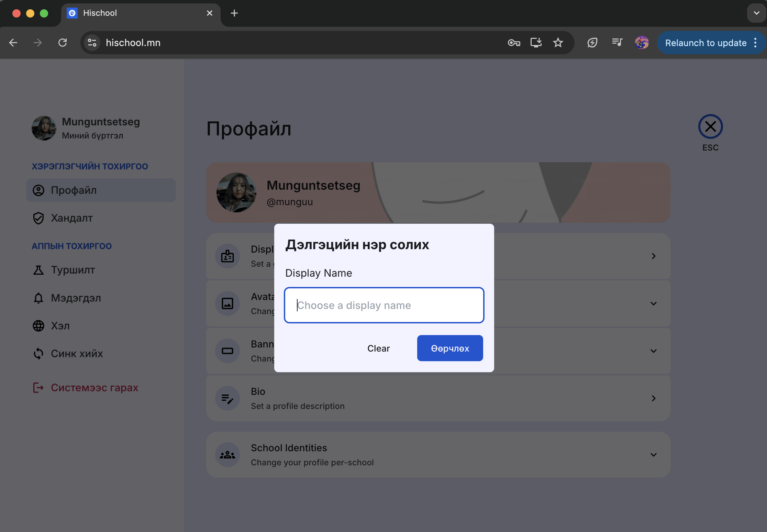The width and height of the screenshot is (767, 532).
Task: Click the Clear button in dialog
Action: (x=378, y=348)
